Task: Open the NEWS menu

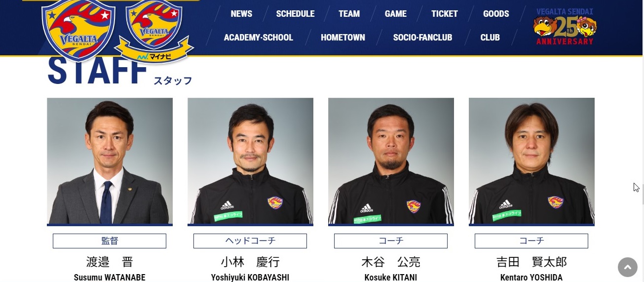Action: tap(241, 14)
